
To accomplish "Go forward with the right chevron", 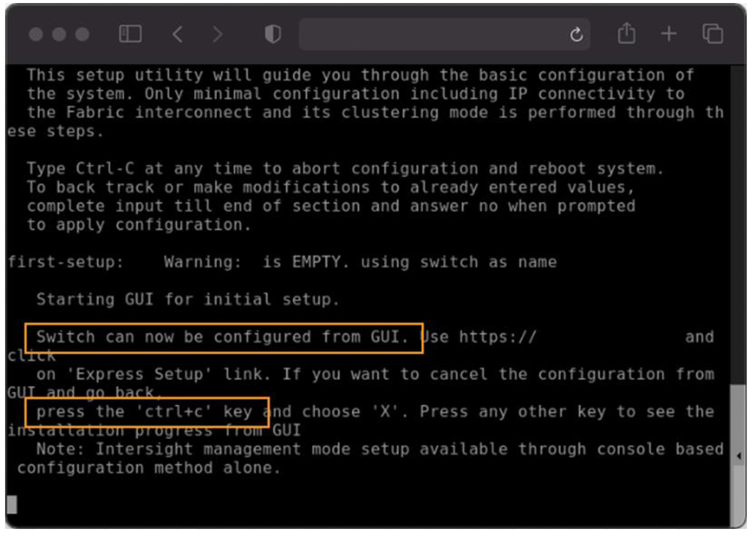I will point(217,34).
